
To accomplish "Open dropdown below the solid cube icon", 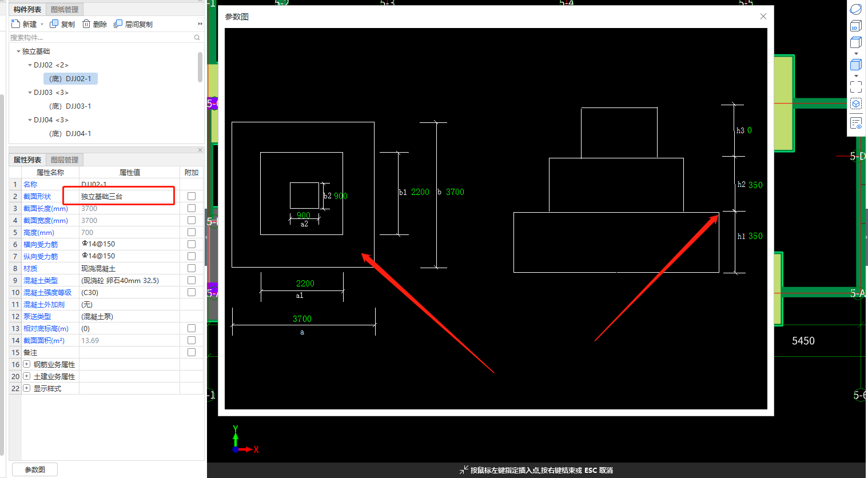I will 856,75.
